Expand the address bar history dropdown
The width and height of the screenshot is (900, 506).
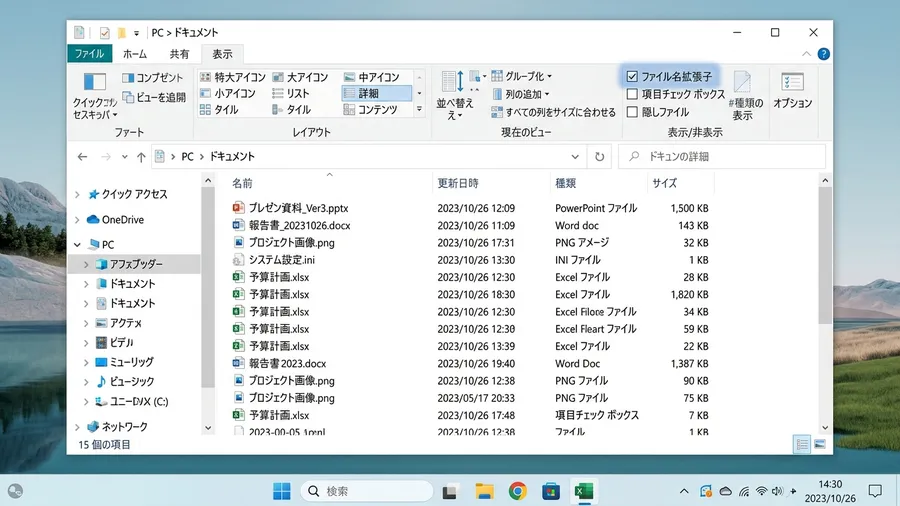coord(575,157)
